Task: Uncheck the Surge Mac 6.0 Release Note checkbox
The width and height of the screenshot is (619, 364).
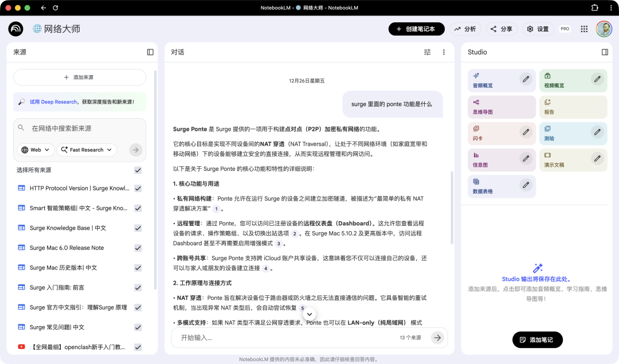Action: 138,248
